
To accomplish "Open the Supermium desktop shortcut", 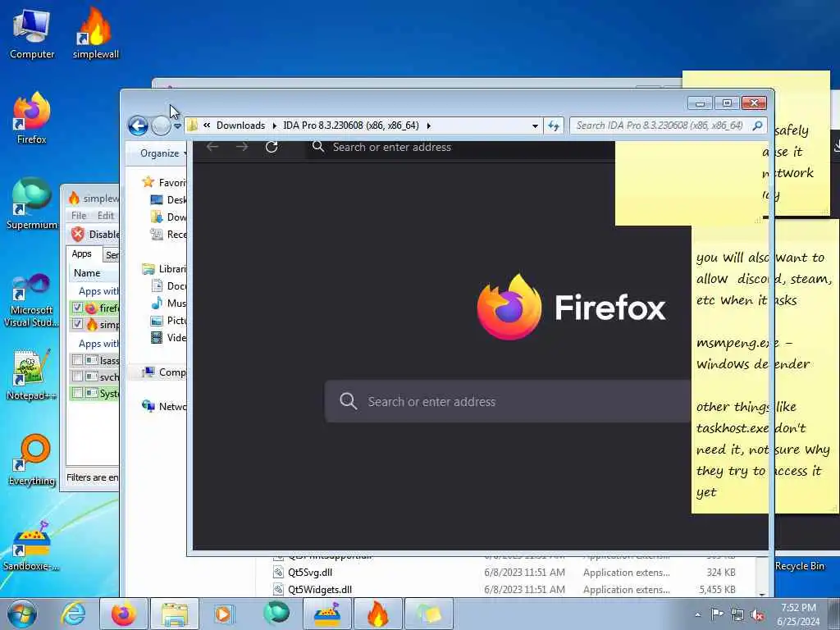I will pyautogui.click(x=32, y=204).
